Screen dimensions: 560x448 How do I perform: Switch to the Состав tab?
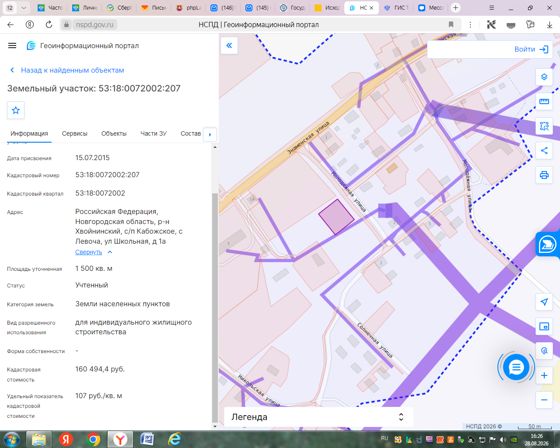(191, 134)
